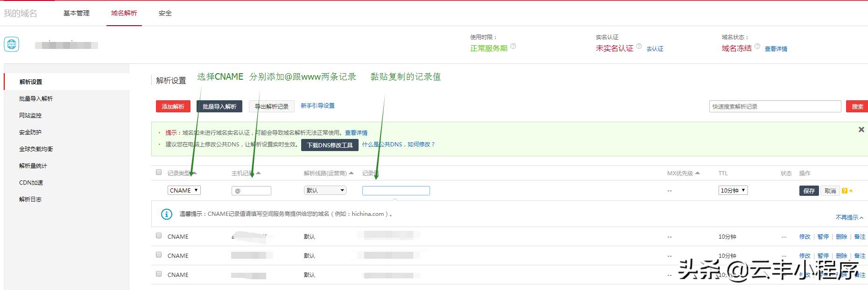Click the 下载DNS修改工具 button
Screen dimensions: 868x290
point(330,145)
